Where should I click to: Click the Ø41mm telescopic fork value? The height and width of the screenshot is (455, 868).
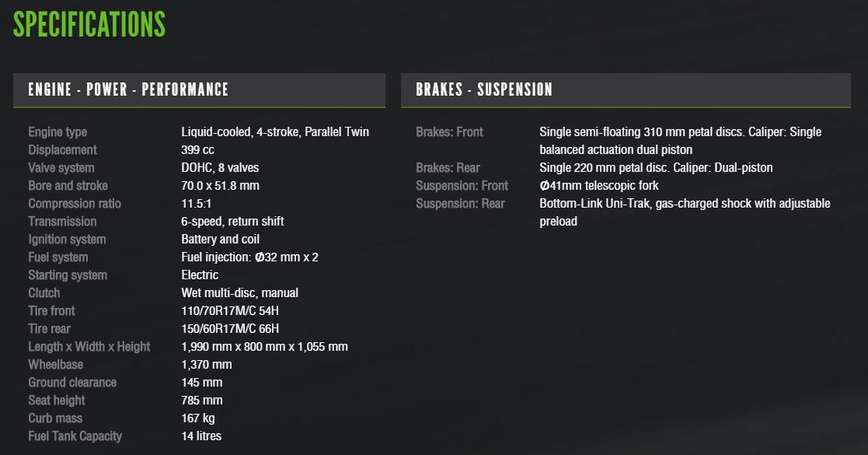pos(598,186)
